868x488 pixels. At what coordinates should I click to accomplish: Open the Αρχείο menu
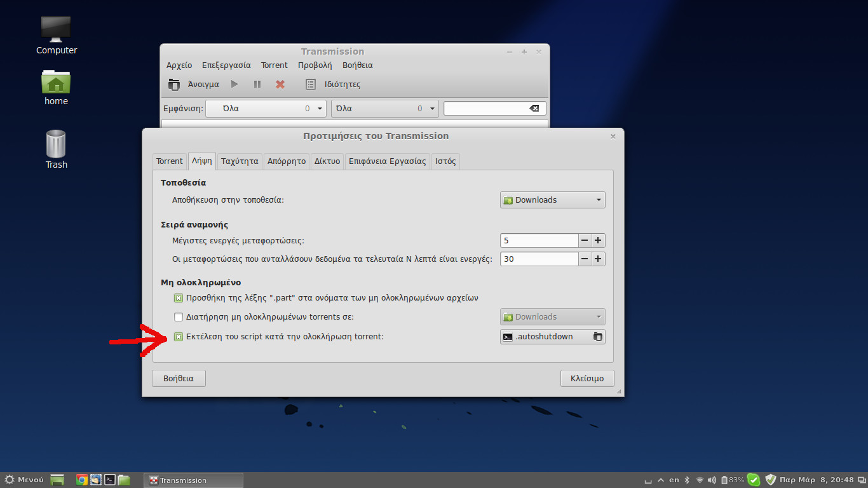179,65
